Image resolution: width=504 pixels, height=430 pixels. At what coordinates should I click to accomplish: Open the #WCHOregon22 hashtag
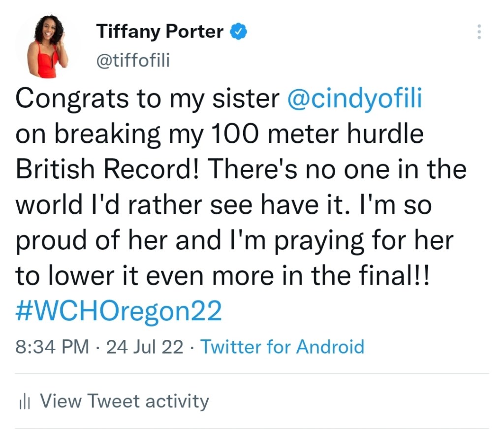click(118, 311)
